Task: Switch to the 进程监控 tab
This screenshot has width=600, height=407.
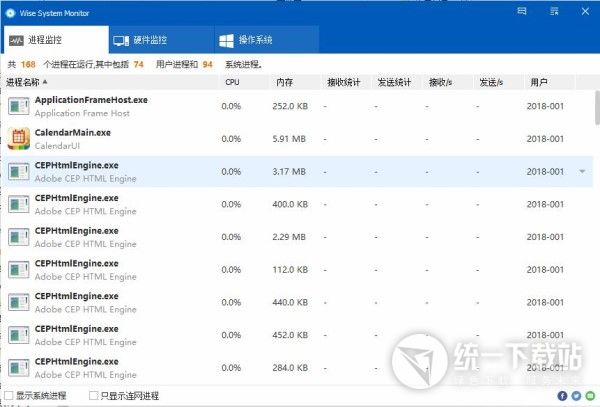Action: 56,40
